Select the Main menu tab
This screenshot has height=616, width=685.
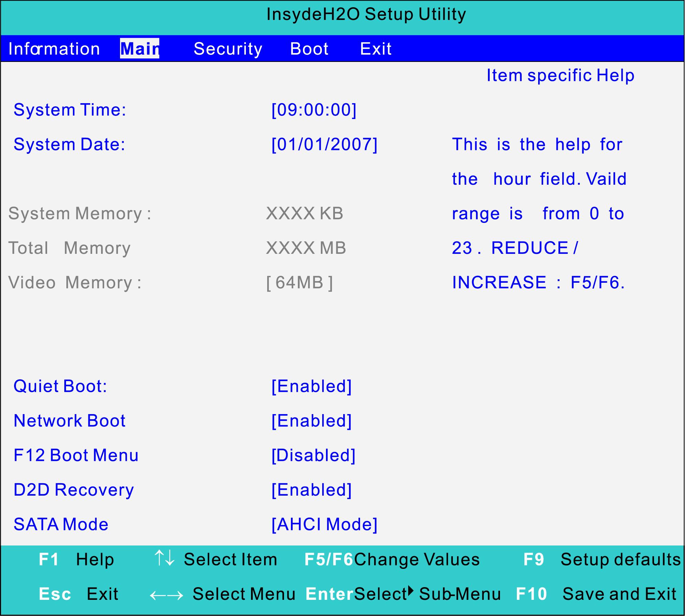click(x=140, y=49)
